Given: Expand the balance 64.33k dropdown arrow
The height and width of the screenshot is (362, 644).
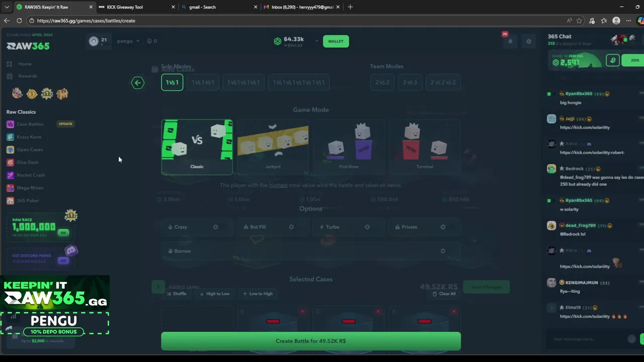Looking at the screenshot, I should pos(316,41).
